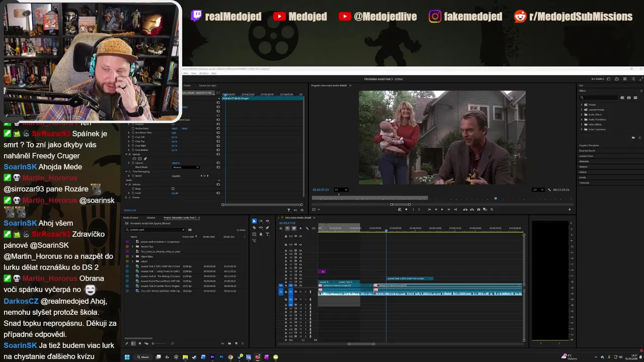
Task: Open the Graphics Templates panel
Action: tap(589, 145)
